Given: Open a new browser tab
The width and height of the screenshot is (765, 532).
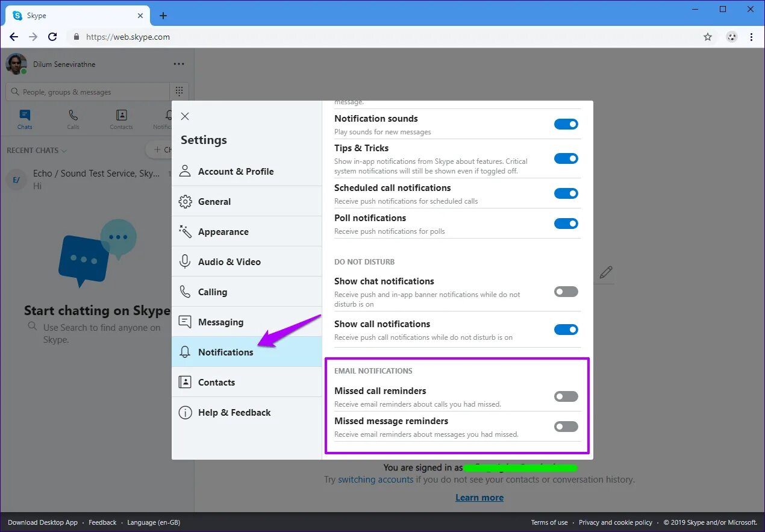Looking at the screenshot, I should pyautogui.click(x=163, y=16).
